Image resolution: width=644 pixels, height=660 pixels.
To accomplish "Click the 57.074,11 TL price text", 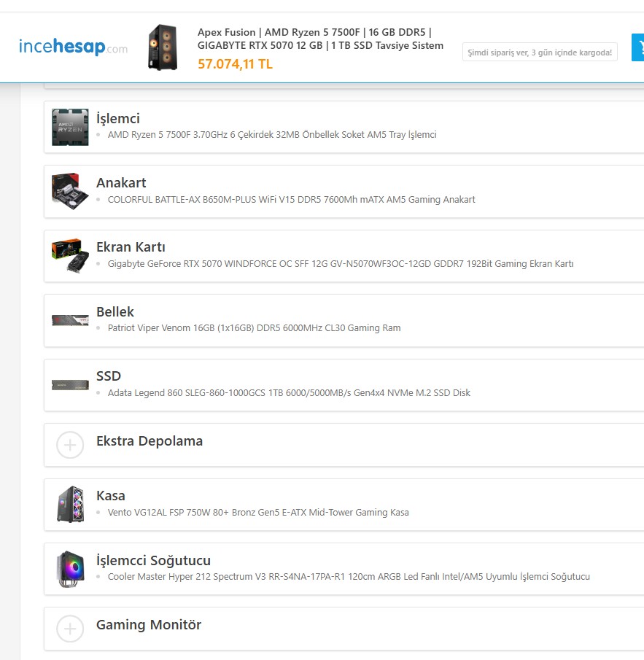I will click(235, 64).
